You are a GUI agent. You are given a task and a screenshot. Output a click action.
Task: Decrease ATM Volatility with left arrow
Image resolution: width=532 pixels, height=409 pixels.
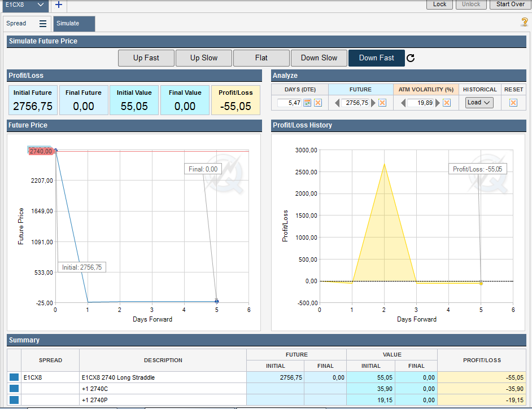[x=403, y=103]
